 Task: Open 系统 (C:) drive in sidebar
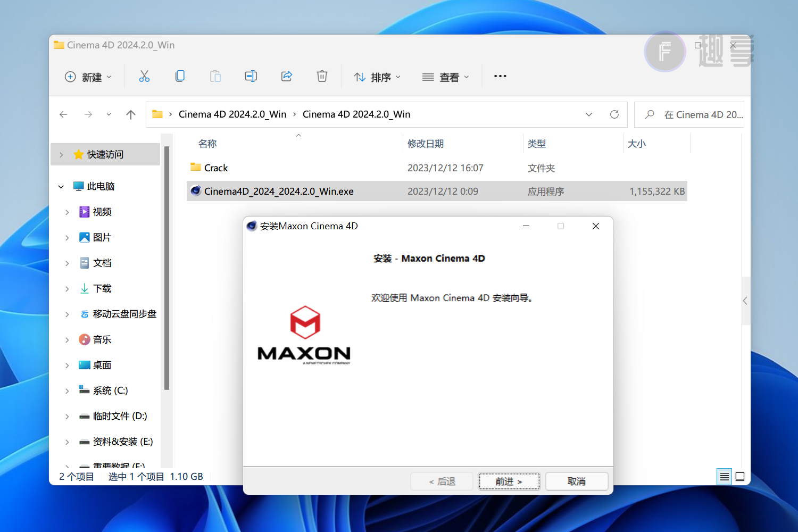[110, 390]
